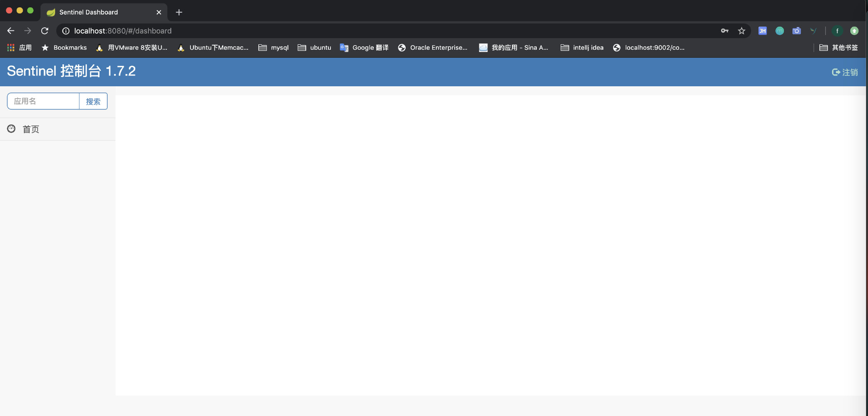Select the Sentinel Dashboard browser tab
Viewport: 868px width, 416px height.
coord(89,12)
